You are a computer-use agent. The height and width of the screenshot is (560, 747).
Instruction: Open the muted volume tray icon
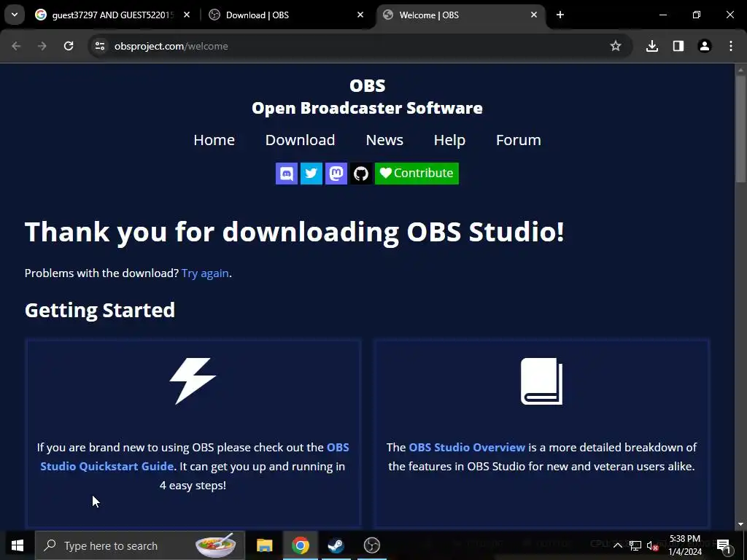click(653, 545)
